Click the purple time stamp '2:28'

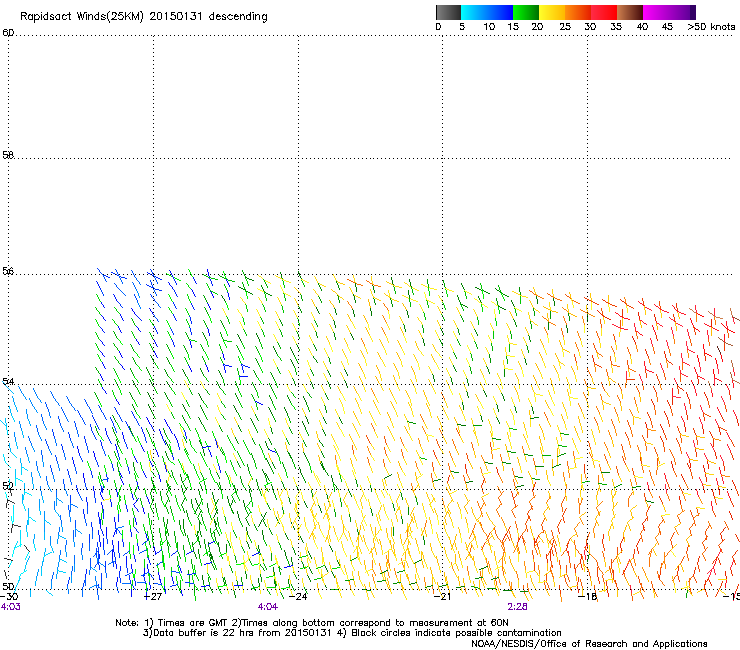[517, 607]
